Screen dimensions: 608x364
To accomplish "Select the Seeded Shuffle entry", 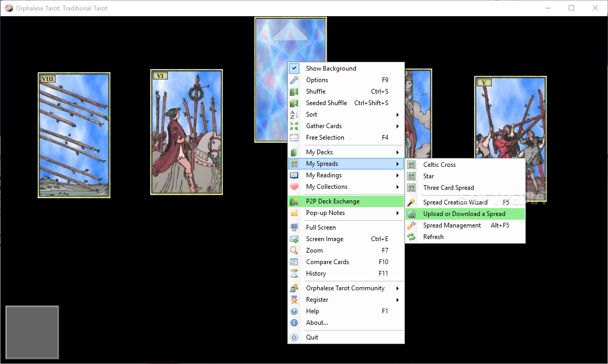I will (346, 103).
